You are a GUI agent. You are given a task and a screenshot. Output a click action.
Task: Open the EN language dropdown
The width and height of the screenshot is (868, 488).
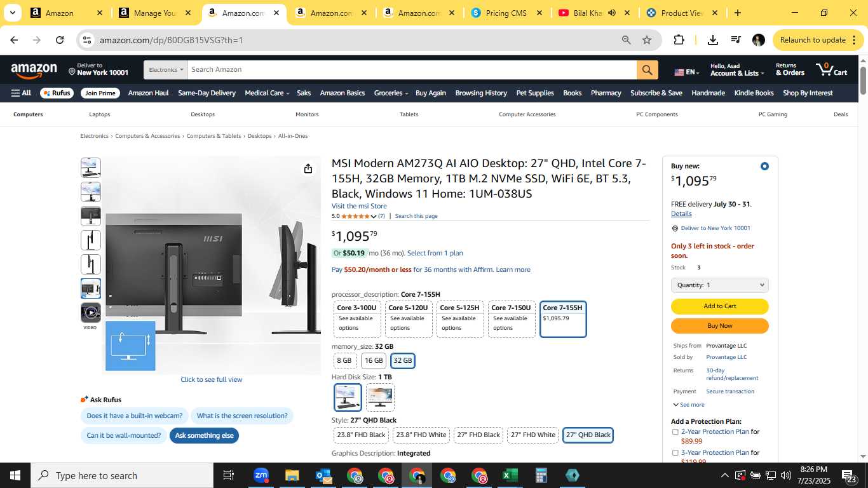click(x=687, y=72)
